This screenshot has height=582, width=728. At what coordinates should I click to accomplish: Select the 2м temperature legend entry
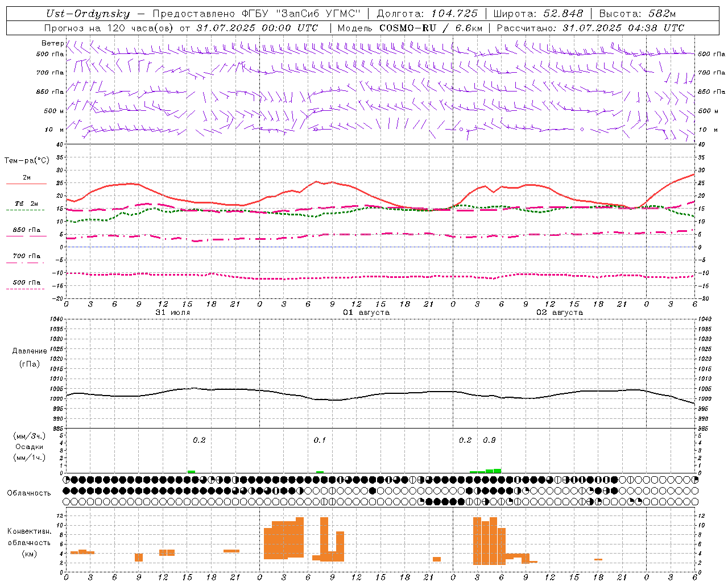[x=27, y=178]
